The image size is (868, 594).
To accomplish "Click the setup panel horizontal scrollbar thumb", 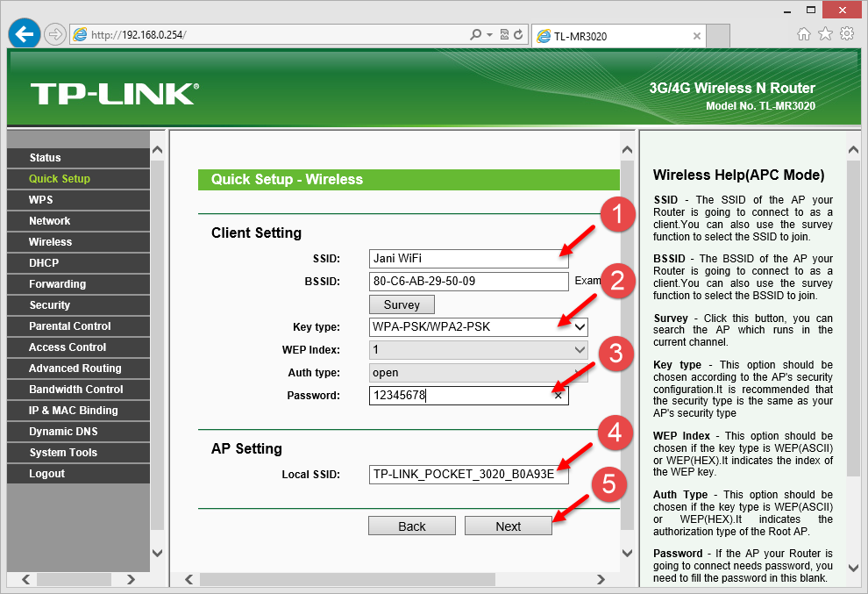I will pyautogui.click(x=348, y=580).
